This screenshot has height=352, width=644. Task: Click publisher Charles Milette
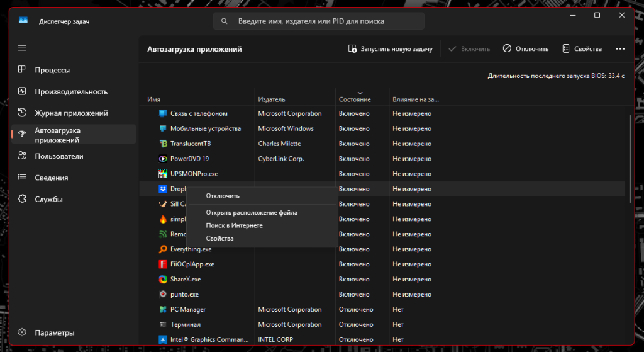(x=279, y=144)
